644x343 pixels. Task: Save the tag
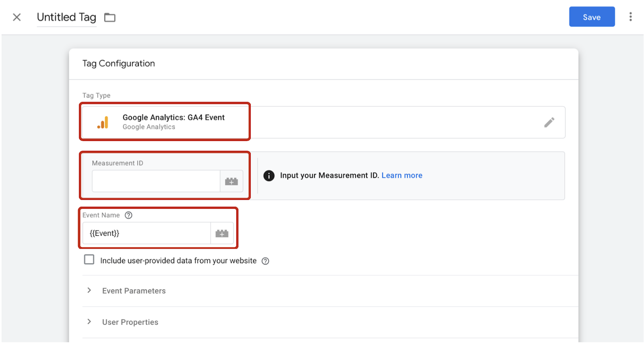click(x=592, y=17)
